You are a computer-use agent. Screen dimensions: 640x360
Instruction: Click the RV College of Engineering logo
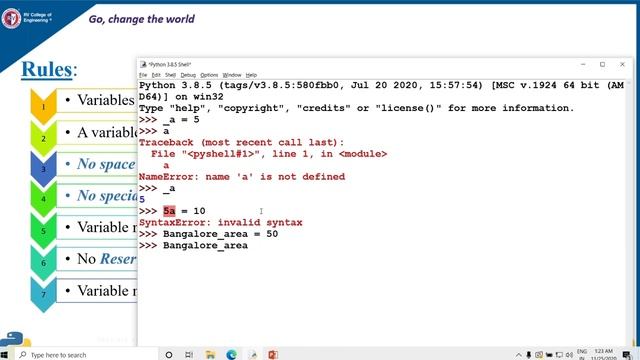(11, 18)
